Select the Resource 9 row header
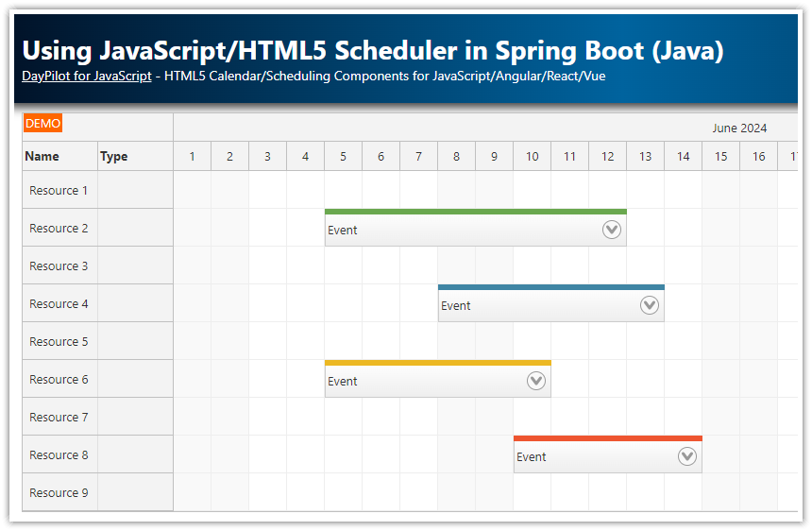 tap(59, 492)
